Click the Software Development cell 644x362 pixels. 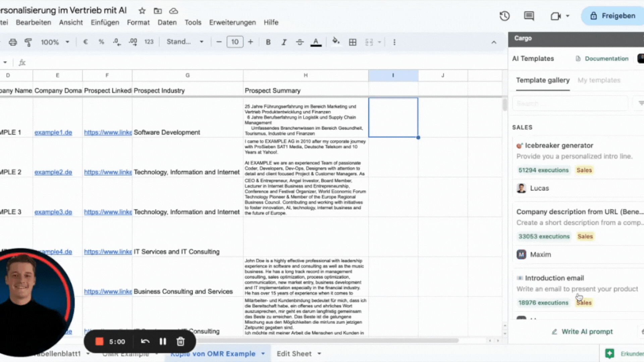point(187,118)
